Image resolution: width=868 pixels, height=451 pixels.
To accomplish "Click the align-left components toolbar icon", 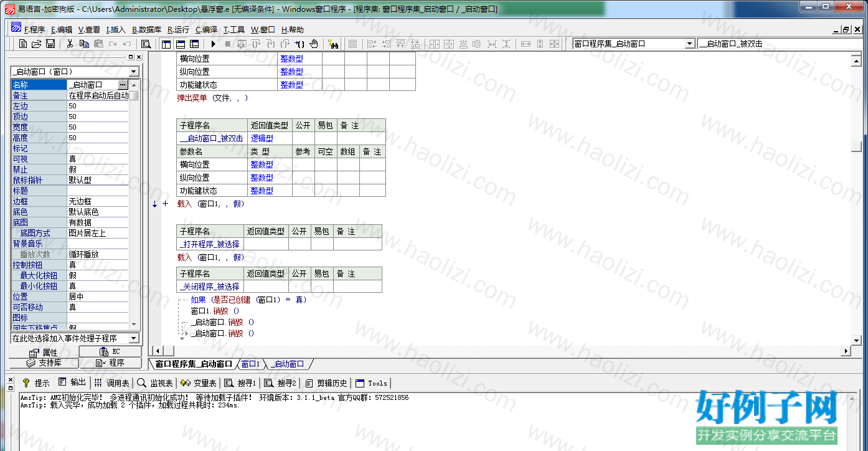I will (x=372, y=44).
